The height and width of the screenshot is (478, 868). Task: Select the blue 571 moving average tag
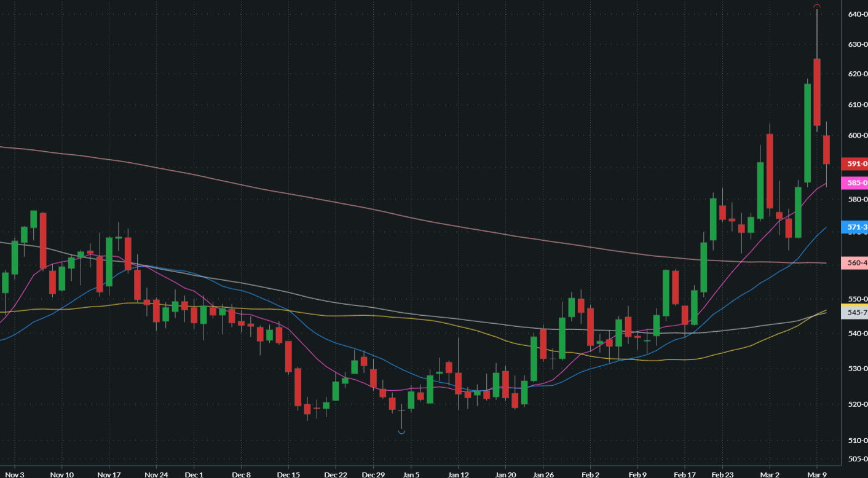tap(857, 227)
